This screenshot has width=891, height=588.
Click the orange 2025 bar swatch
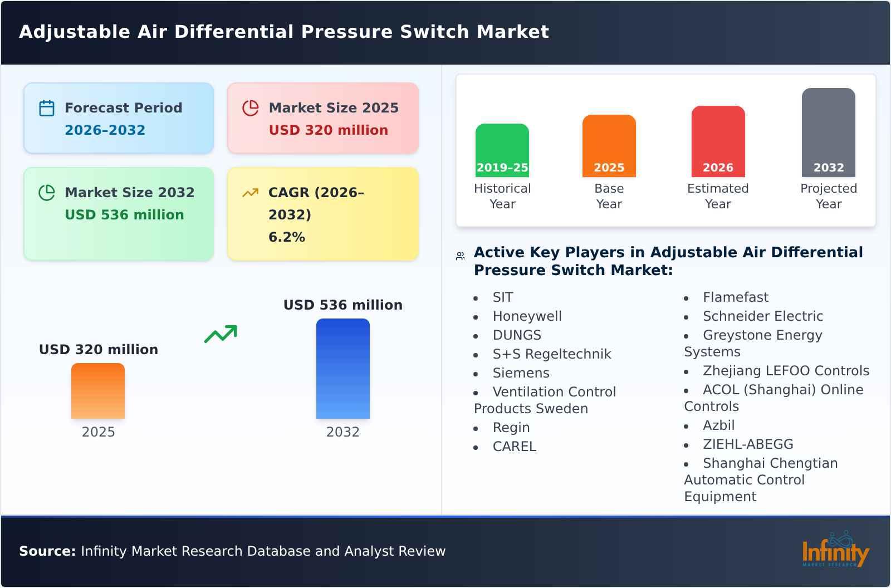click(x=98, y=391)
